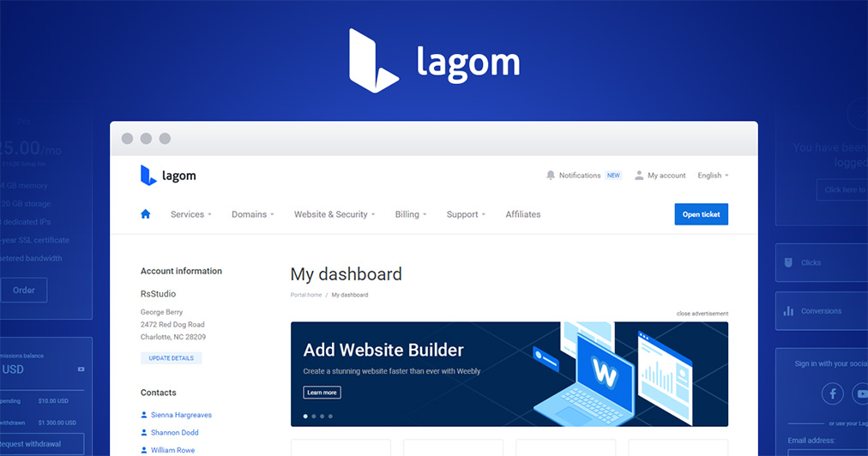Click Learn more on Website Builder banner
Image resolution: width=868 pixels, height=456 pixels.
coord(322,393)
